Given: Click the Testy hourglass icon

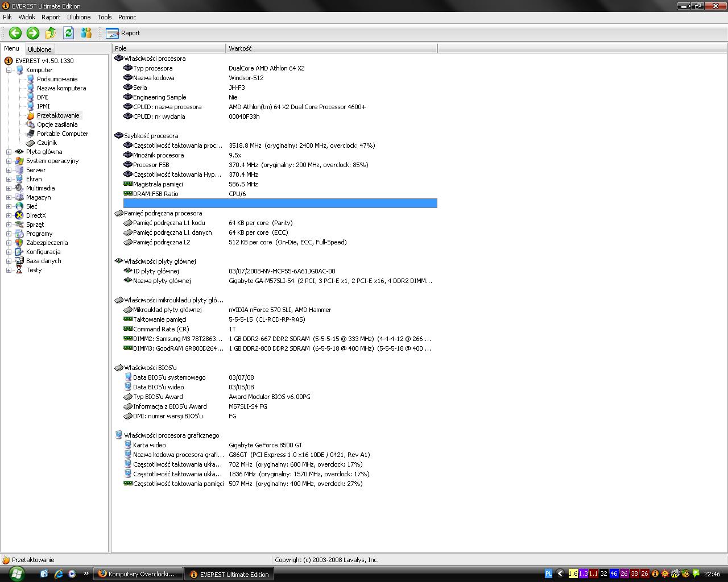Looking at the screenshot, I should [x=20, y=270].
